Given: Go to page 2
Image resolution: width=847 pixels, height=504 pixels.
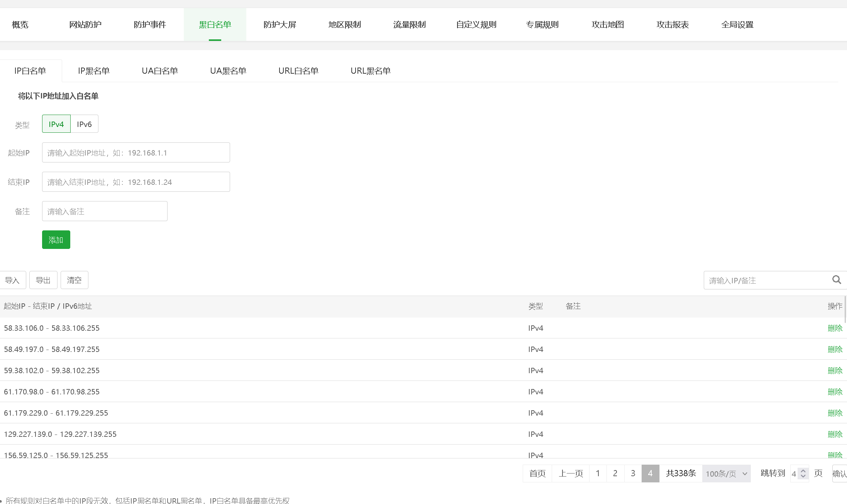Looking at the screenshot, I should click(615, 474).
